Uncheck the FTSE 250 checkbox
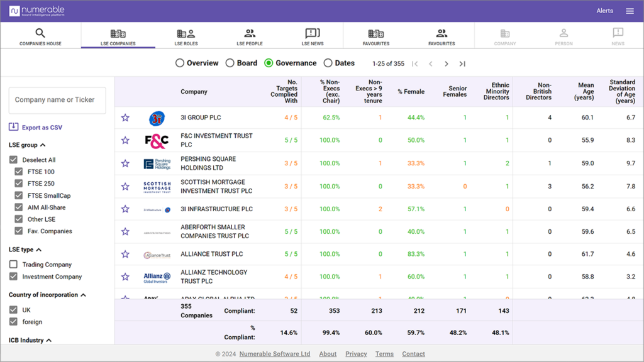Image resolution: width=644 pixels, height=362 pixels. click(x=19, y=184)
